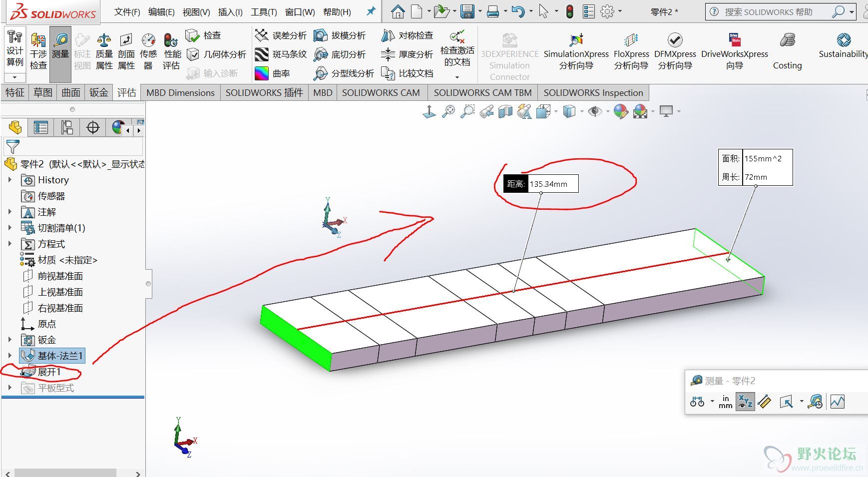The width and height of the screenshot is (868, 477).
Task: Click the feature tree horizontal scrollbar
Action: (x=66, y=473)
